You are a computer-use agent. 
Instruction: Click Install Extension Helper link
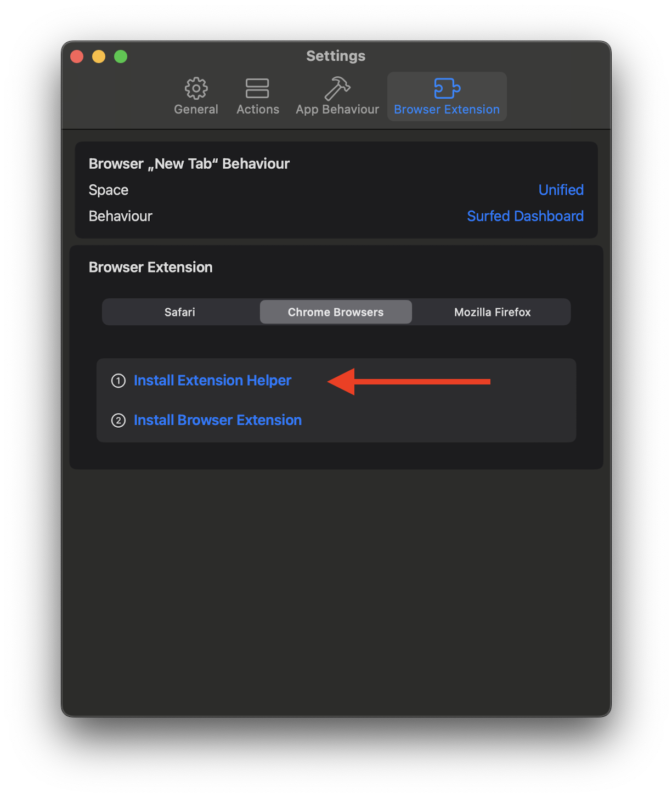click(212, 381)
